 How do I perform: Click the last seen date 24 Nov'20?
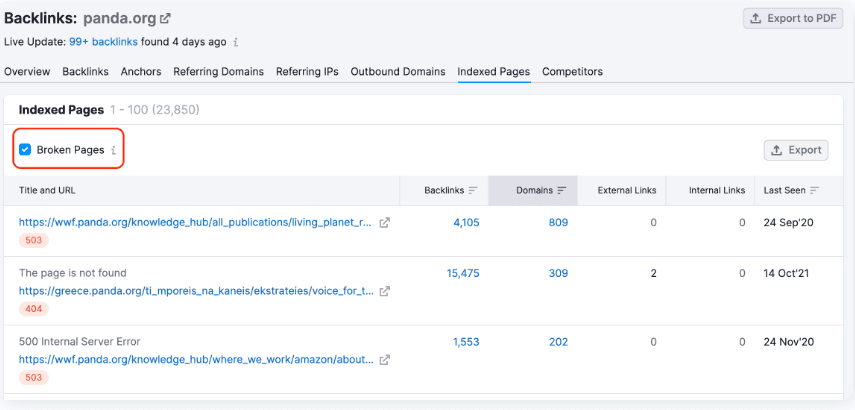(x=788, y=342)
